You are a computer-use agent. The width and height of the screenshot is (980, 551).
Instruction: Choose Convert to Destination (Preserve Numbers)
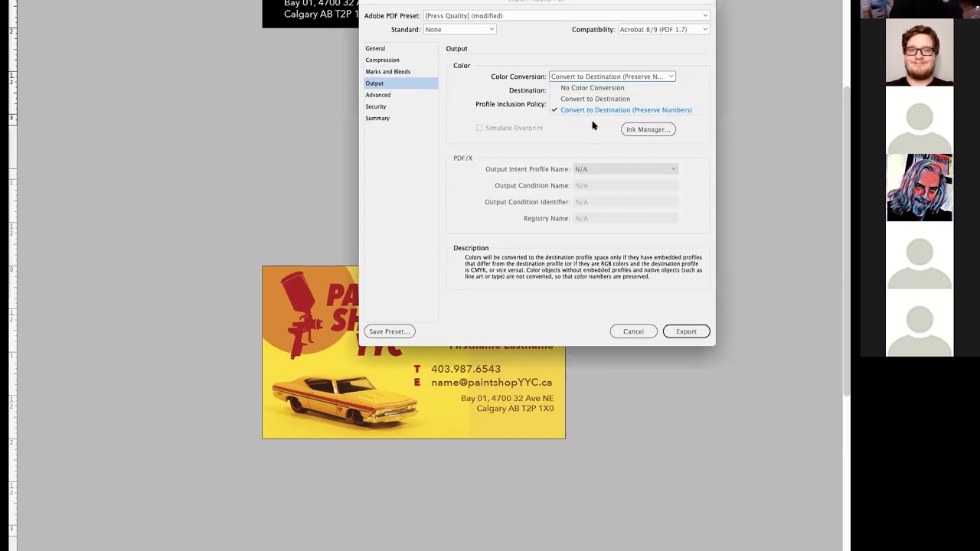[x=626, y=110]
